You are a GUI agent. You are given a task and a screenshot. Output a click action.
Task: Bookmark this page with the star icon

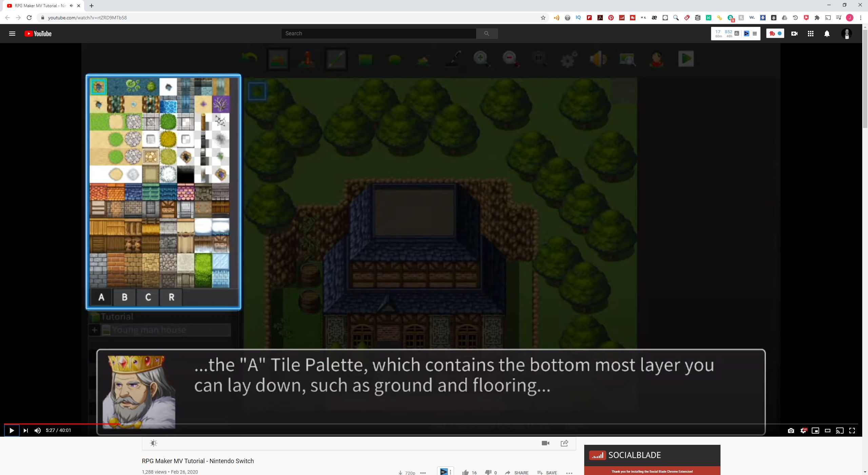[543, 18]
